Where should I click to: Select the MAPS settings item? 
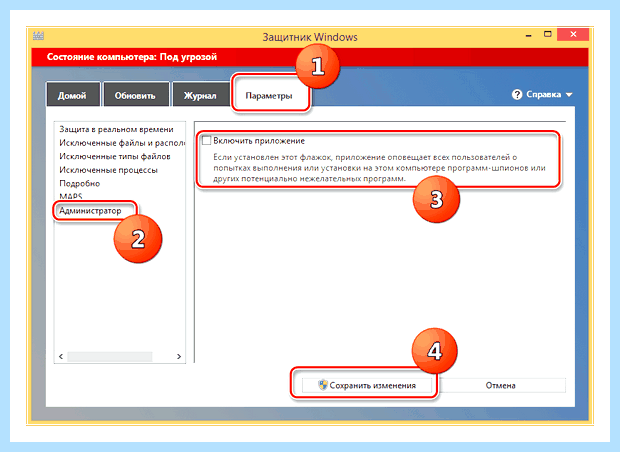tap(70, 196)
